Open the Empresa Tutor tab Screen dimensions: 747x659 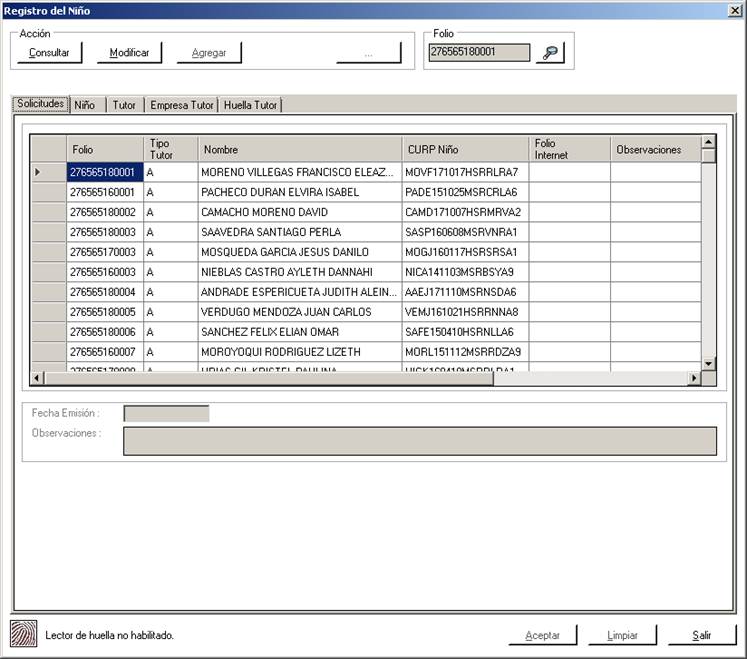[182, 105]
